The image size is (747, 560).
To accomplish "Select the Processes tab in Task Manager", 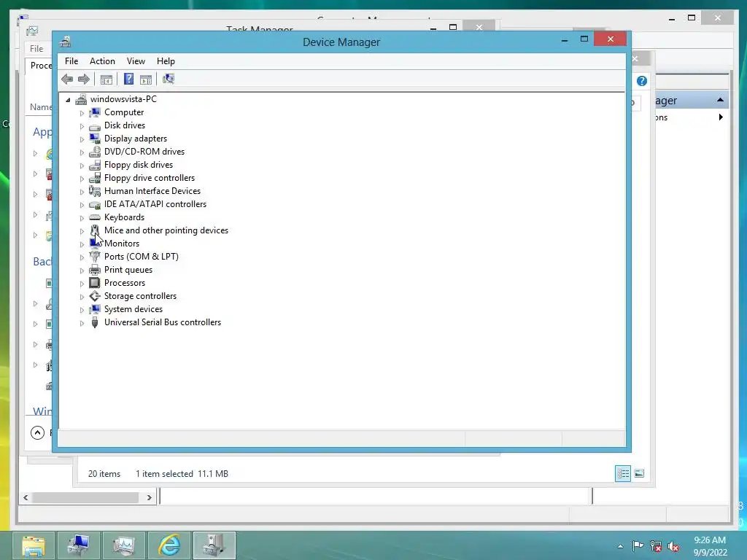I will click(40, 66).
